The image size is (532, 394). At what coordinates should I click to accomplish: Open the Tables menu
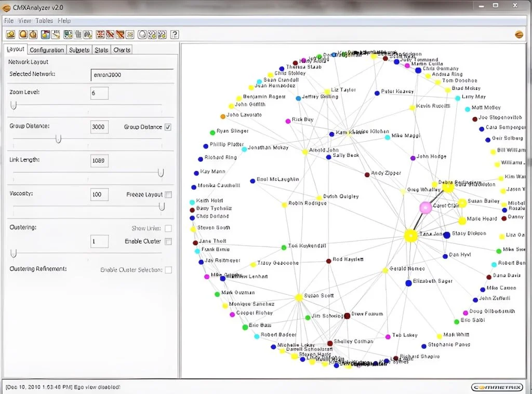click(x=44, y=21)
